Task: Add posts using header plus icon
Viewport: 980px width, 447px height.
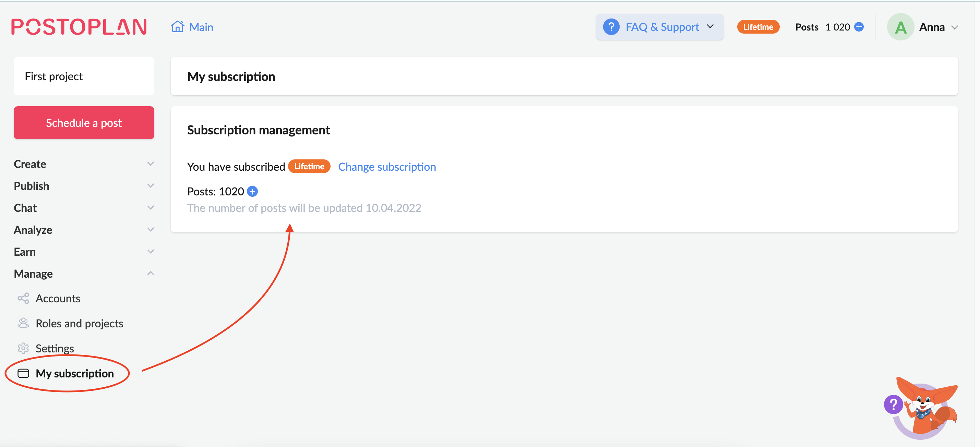Action: 859,27
